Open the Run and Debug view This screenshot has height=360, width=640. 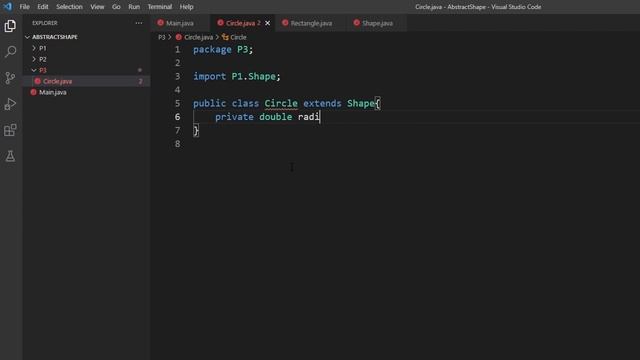pos(10,104)
